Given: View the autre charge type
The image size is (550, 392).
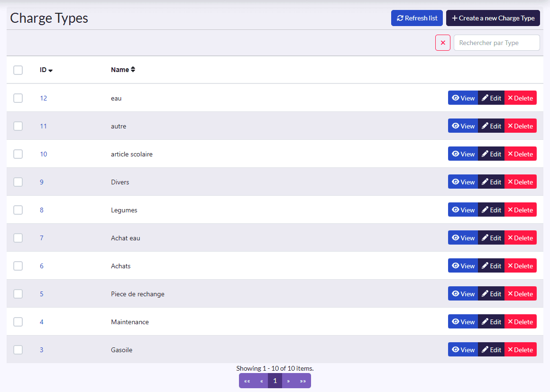Looking at the screenshot, I should (463, 126).
